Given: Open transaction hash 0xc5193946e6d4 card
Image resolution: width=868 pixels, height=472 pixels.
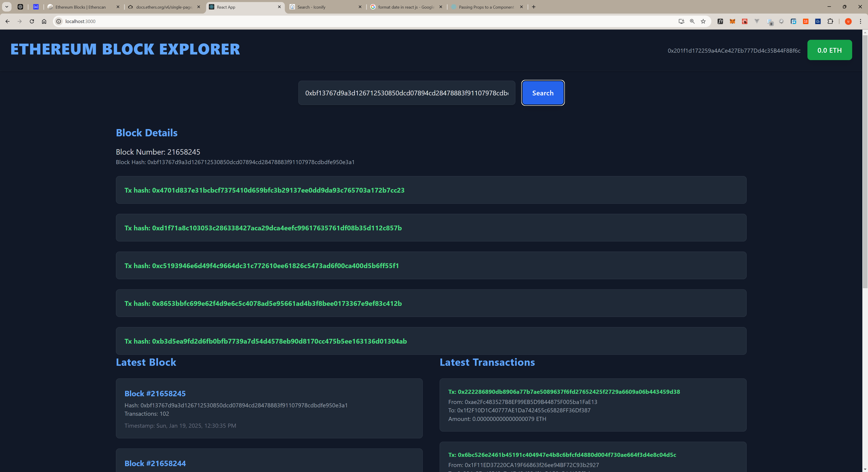Looking at the screenshot, I should tap(431, 265).
